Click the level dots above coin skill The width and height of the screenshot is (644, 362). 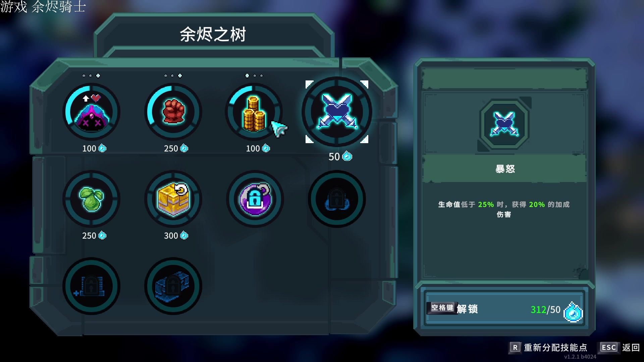pyautogui.click(x=254, y=76)
